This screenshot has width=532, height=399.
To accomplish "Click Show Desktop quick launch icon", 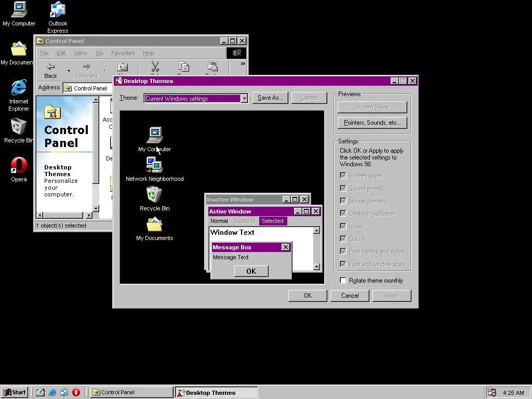I will click(41, 392).
